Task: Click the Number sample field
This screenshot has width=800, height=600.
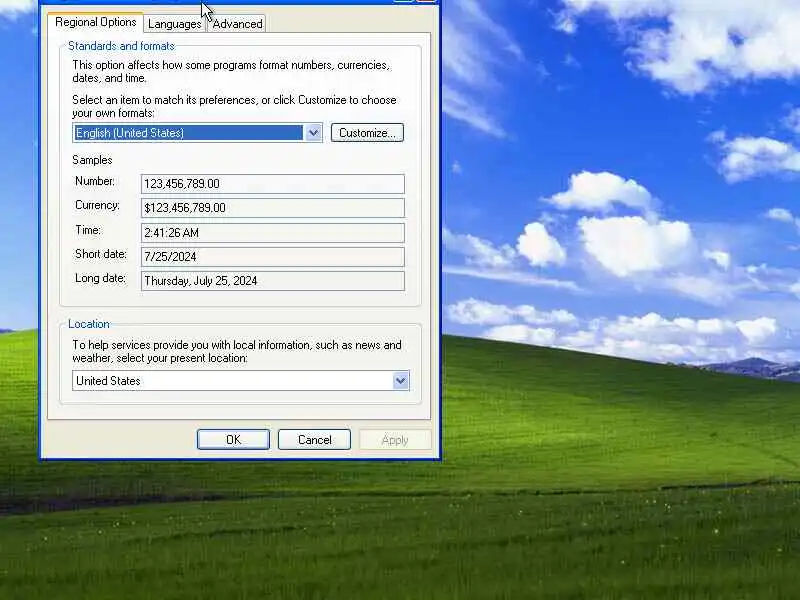Action: tap(272, 184)
